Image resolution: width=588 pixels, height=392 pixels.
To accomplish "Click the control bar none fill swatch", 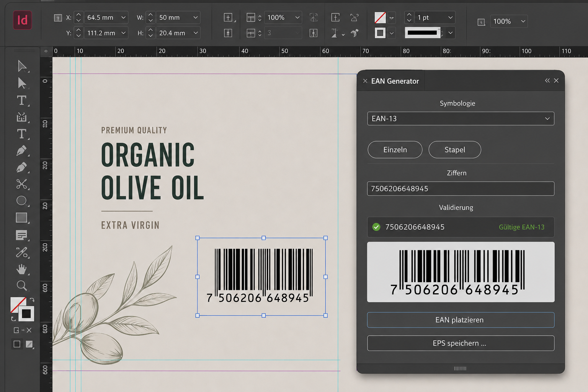I will (380, 18).
